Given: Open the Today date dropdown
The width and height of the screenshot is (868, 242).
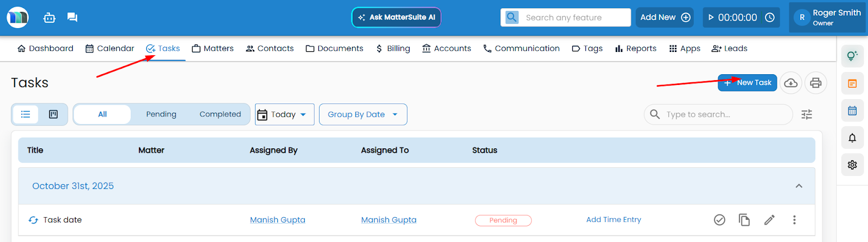Looking at the screenshot, I should point(284,114).
